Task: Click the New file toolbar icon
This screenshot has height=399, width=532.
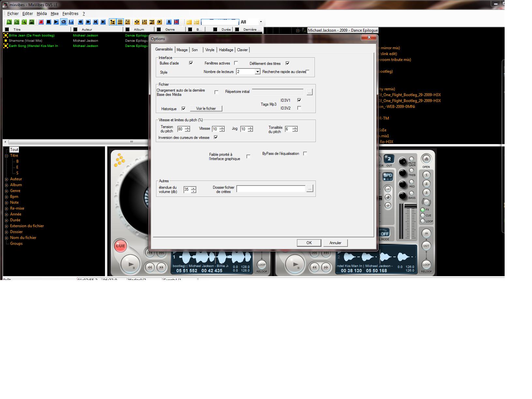Action: click(x=9, y=22)
